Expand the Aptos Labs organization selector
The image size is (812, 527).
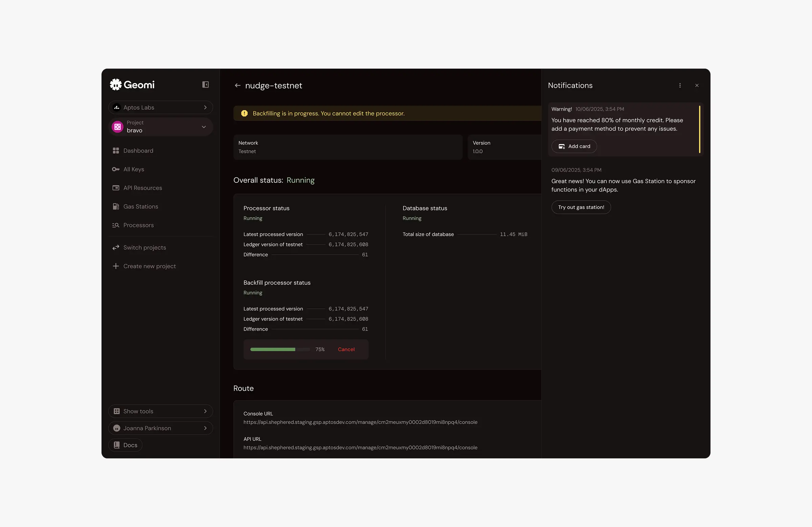(160, 108)
